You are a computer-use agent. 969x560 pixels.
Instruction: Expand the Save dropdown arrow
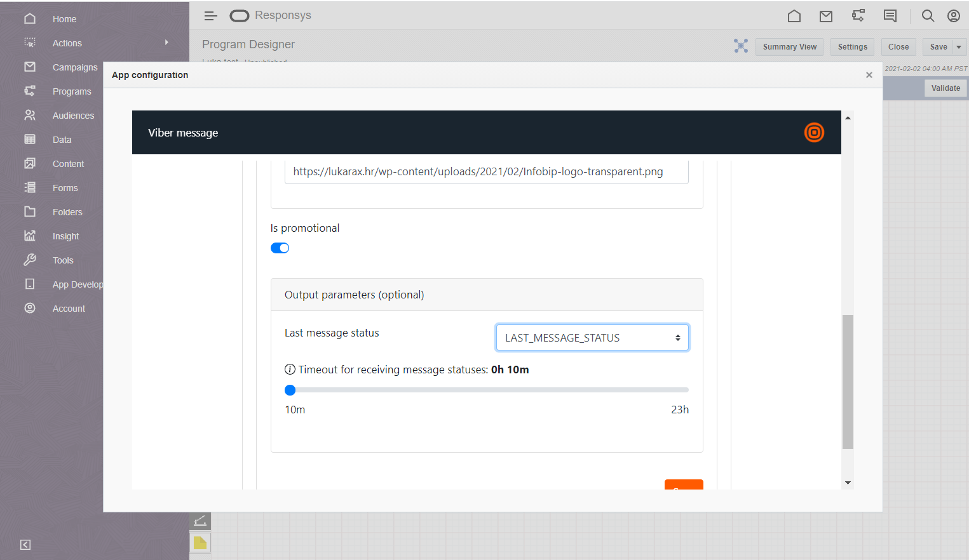pos(959,47)
